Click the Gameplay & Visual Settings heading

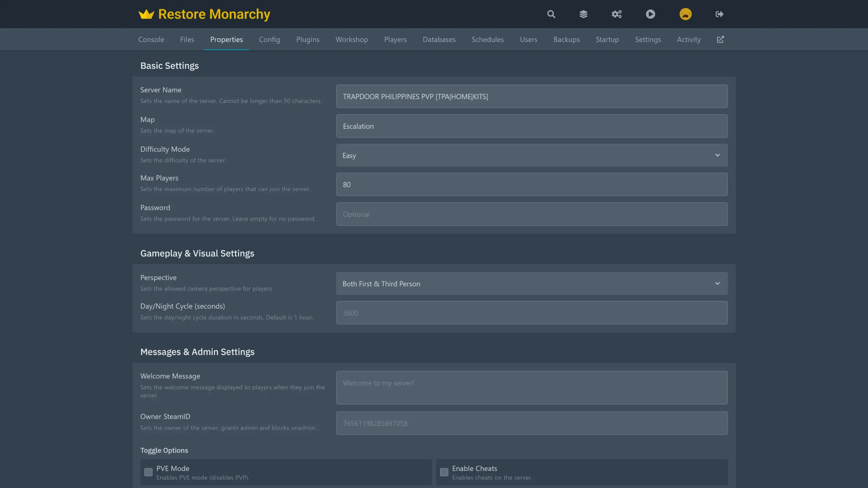[197, 253]
